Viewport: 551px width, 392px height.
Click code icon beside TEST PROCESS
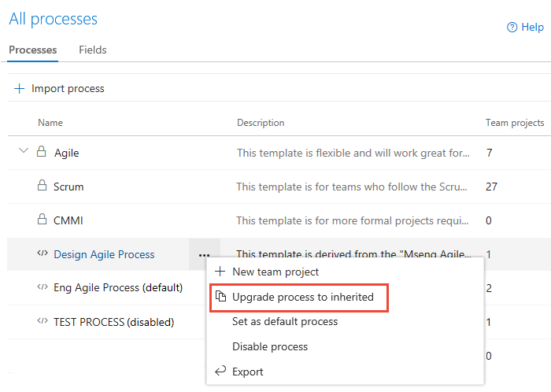pyautogui.click(x=43, y=321)
